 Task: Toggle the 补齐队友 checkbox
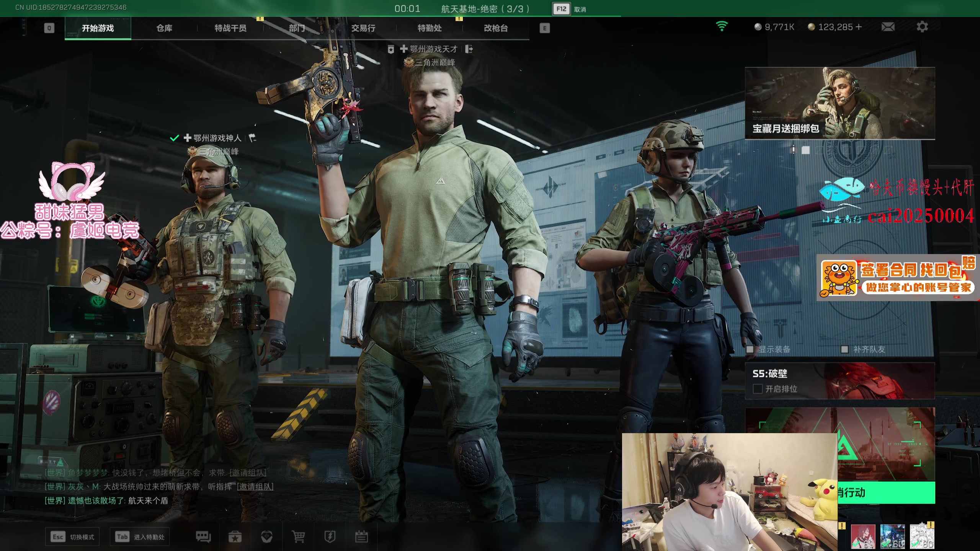tap(844, 349)
